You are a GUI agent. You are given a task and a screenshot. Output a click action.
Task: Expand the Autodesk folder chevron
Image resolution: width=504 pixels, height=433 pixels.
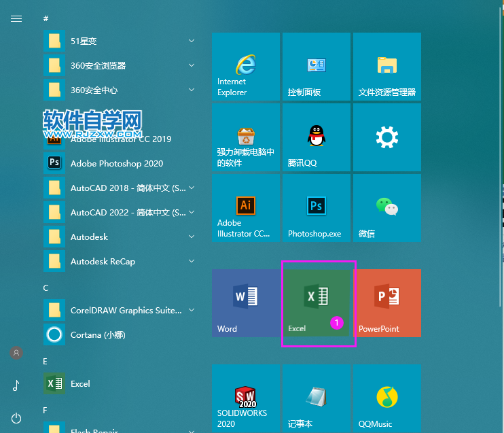point(192,237)
